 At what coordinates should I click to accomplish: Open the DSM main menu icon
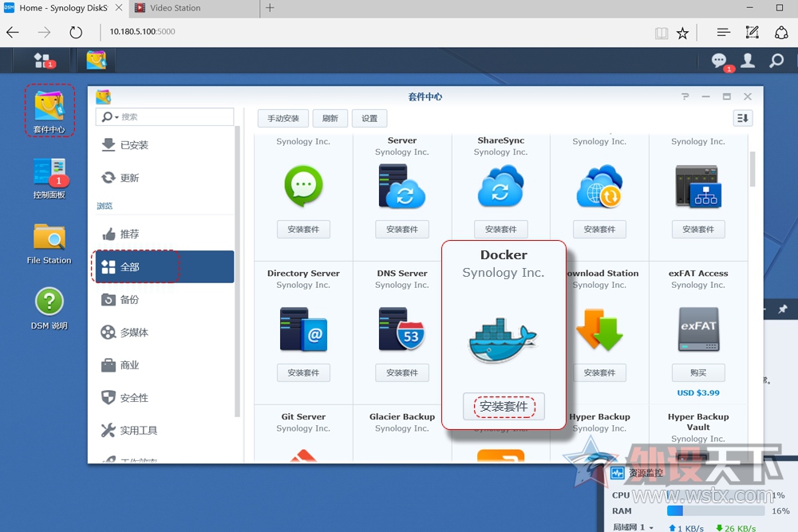point(43,61)
